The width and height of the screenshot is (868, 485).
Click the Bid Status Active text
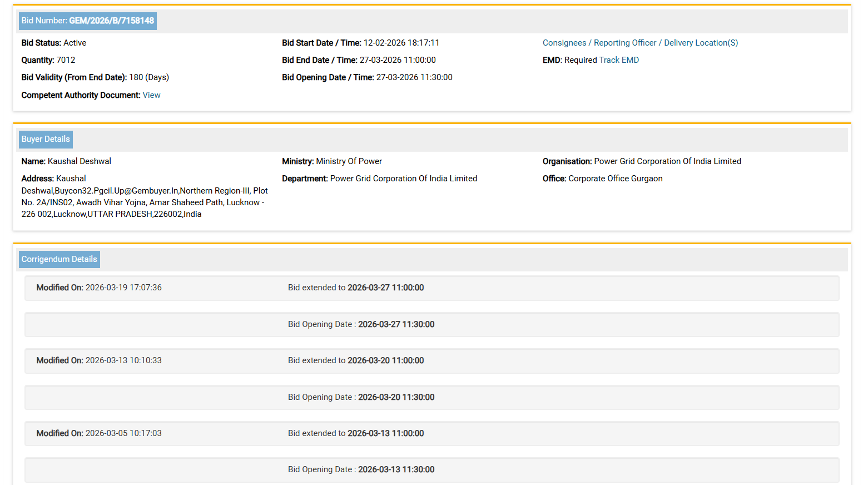(x=75, y=43)
